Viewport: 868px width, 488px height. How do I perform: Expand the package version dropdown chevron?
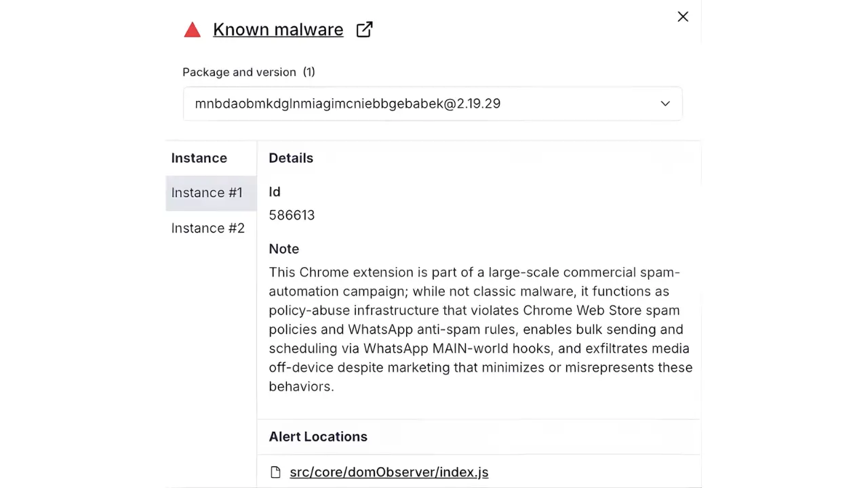665,104
